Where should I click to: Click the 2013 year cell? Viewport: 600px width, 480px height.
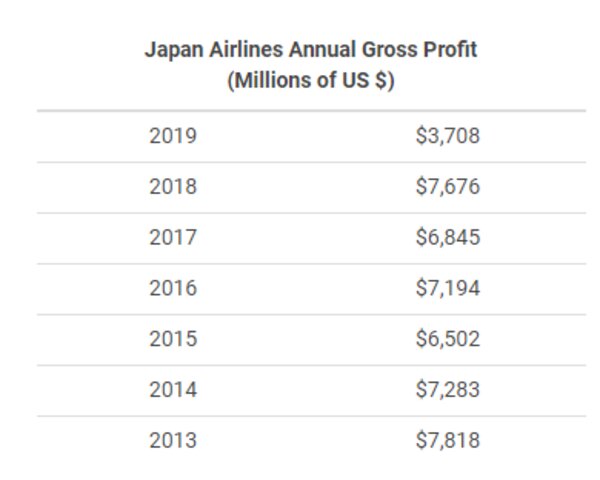(x=173, y=441)
